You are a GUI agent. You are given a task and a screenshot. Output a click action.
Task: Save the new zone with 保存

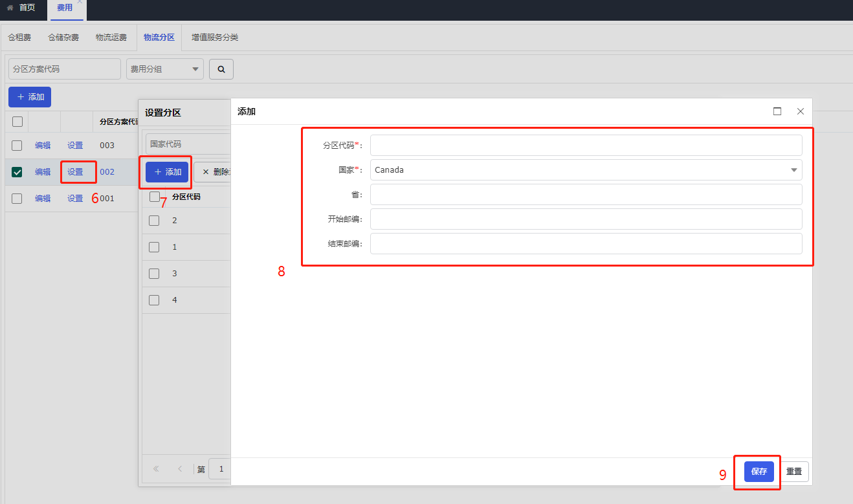[x=759, y=472]
